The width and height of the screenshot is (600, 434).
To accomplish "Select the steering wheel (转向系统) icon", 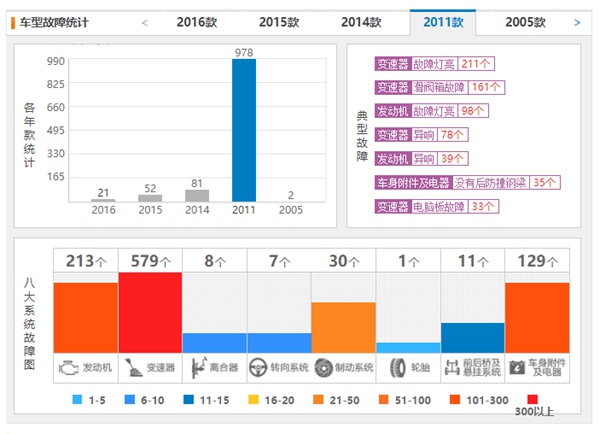I will pos(259,368).
